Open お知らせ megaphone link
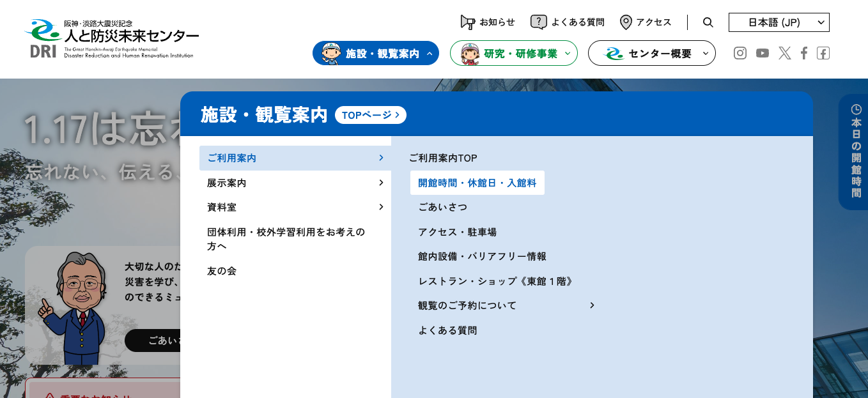 tap(488, 22)
